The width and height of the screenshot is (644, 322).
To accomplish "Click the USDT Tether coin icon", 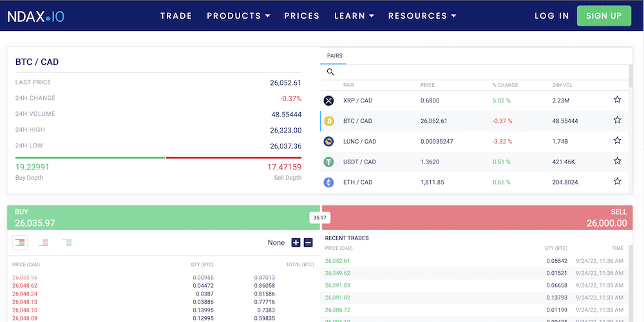I will pos(329,162).
